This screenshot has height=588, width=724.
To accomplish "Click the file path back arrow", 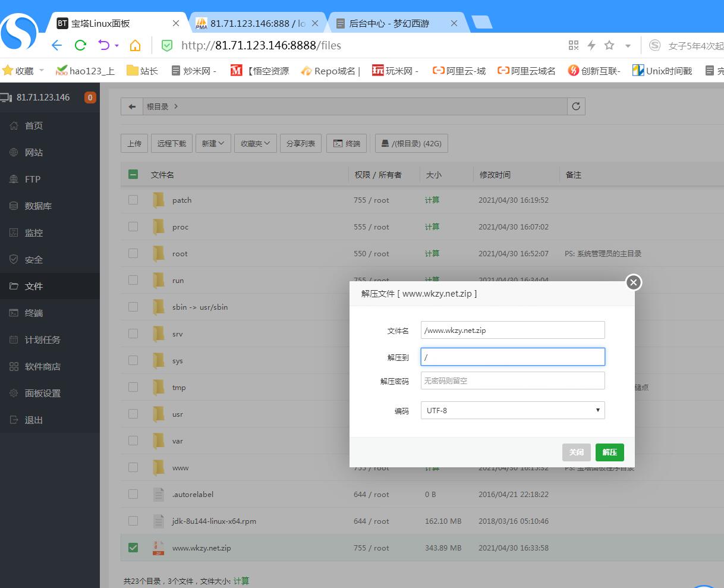I will click(132, 106).
